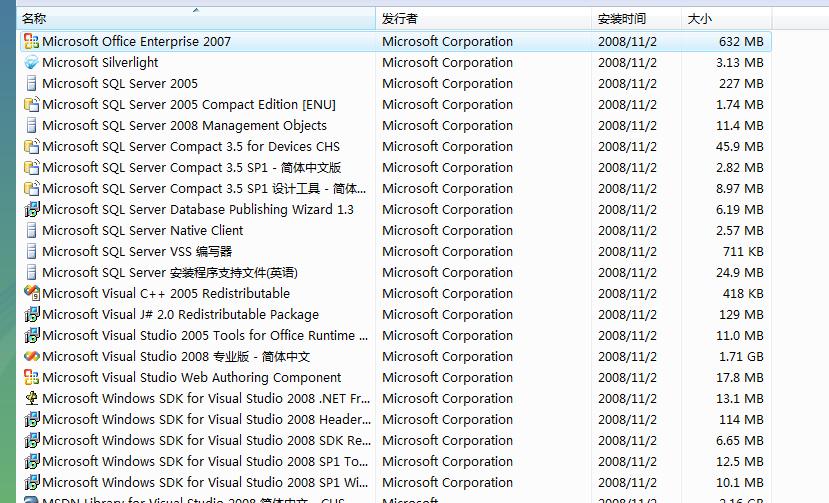The height and width of the screenshot is (503, 829).
Task: Click the Visual C++ 2005 Redistributable icon
Action: click(31, 294)
